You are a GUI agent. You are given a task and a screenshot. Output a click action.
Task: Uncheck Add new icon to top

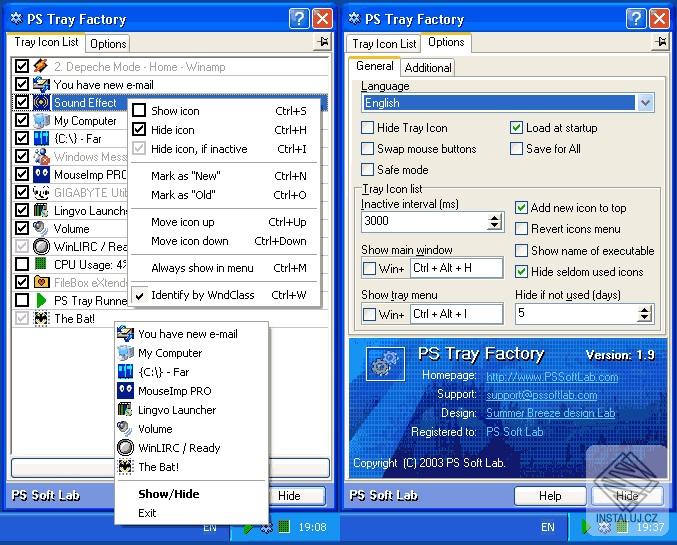[522, 208]
